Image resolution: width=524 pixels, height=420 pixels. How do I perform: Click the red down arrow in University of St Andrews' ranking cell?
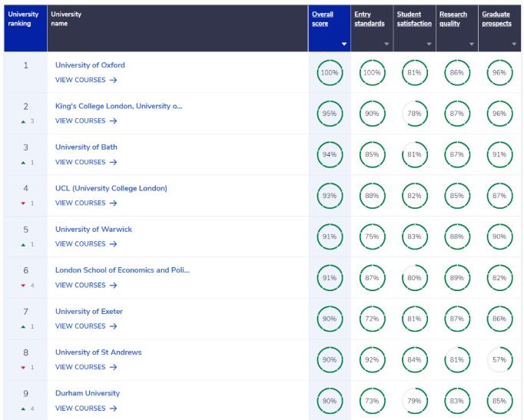[x=23, y=368]
